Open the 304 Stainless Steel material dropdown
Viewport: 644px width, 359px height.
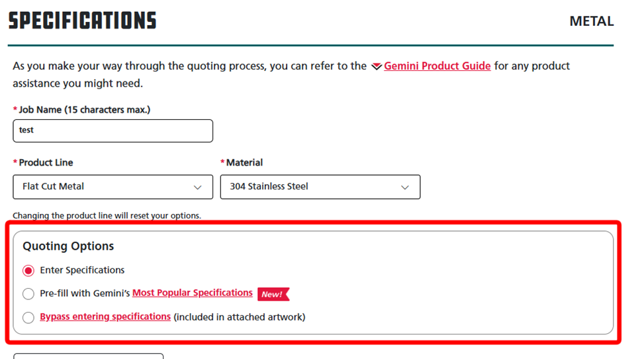[x=320, y=187]
